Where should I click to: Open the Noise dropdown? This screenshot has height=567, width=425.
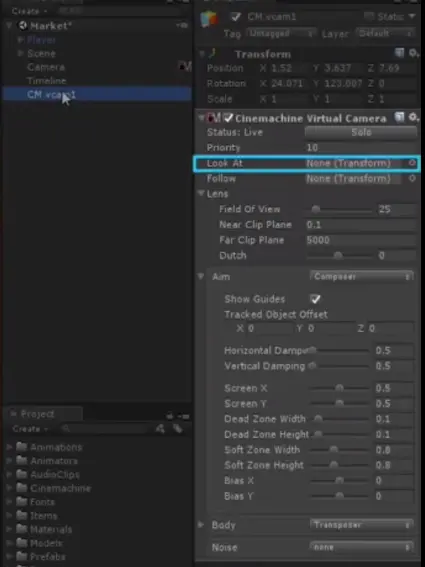point(362,547)
